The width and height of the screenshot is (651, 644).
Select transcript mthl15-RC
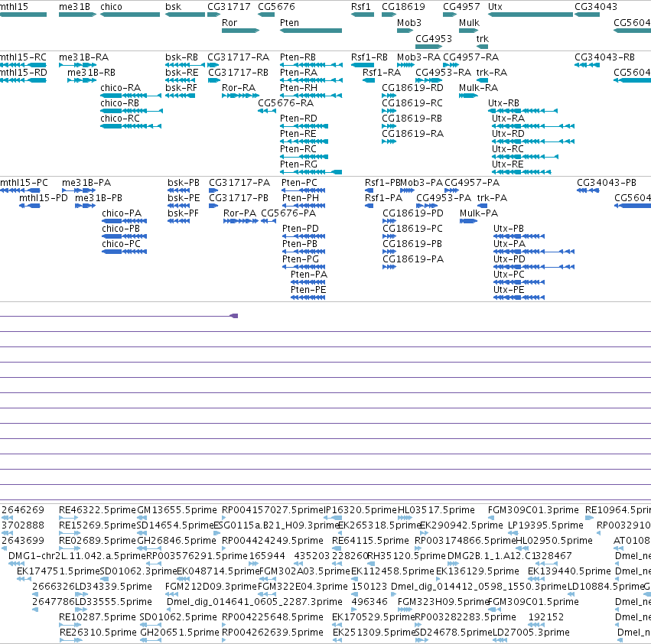(x=23, y=65)
